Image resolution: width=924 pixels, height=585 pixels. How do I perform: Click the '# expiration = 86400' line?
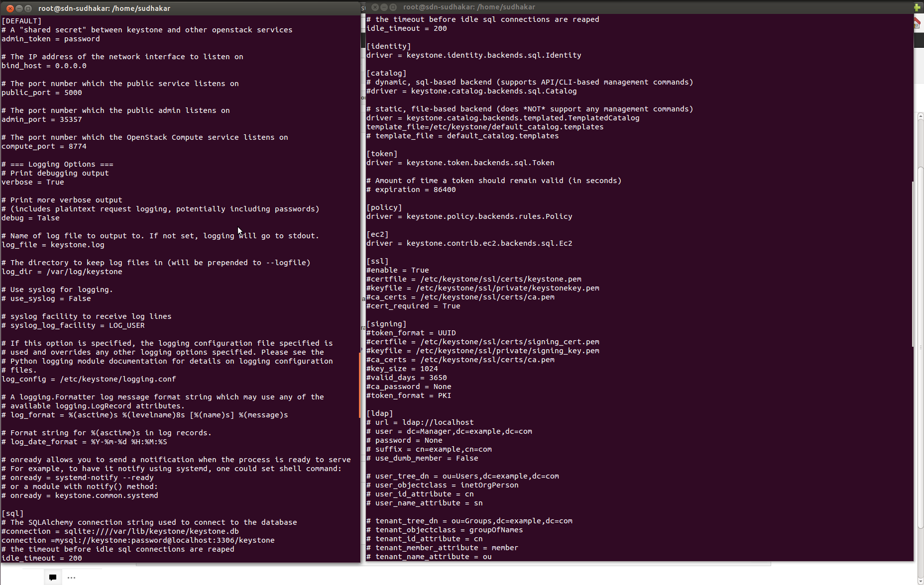[x=411, y=190]
